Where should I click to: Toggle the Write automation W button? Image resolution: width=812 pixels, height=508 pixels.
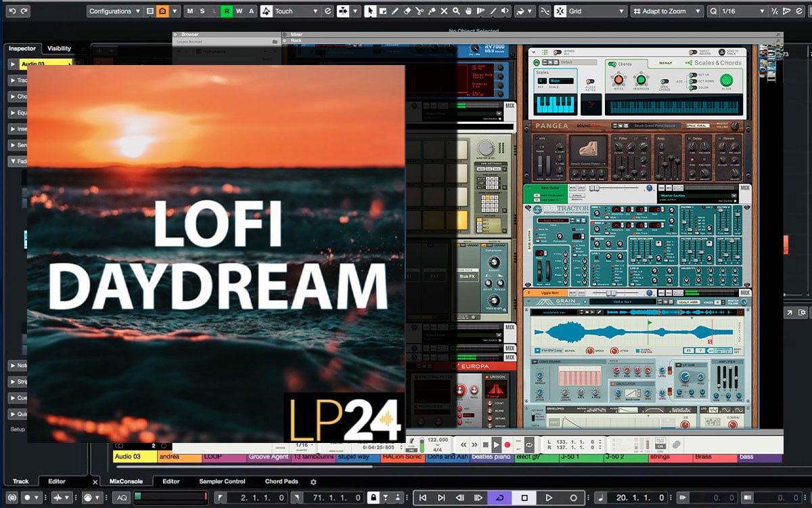click(239, 11)
